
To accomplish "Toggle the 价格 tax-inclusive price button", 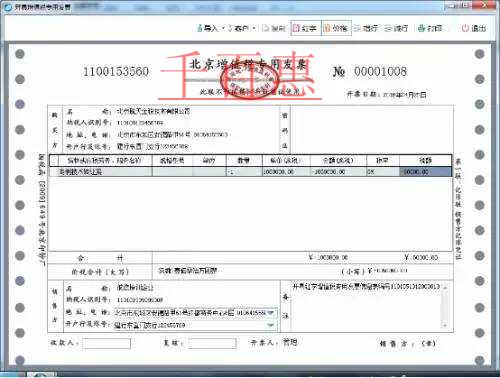I will point(336,28).
